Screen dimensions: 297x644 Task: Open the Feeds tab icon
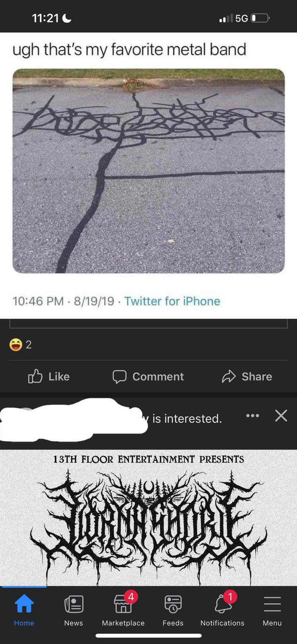pos(173,604)
